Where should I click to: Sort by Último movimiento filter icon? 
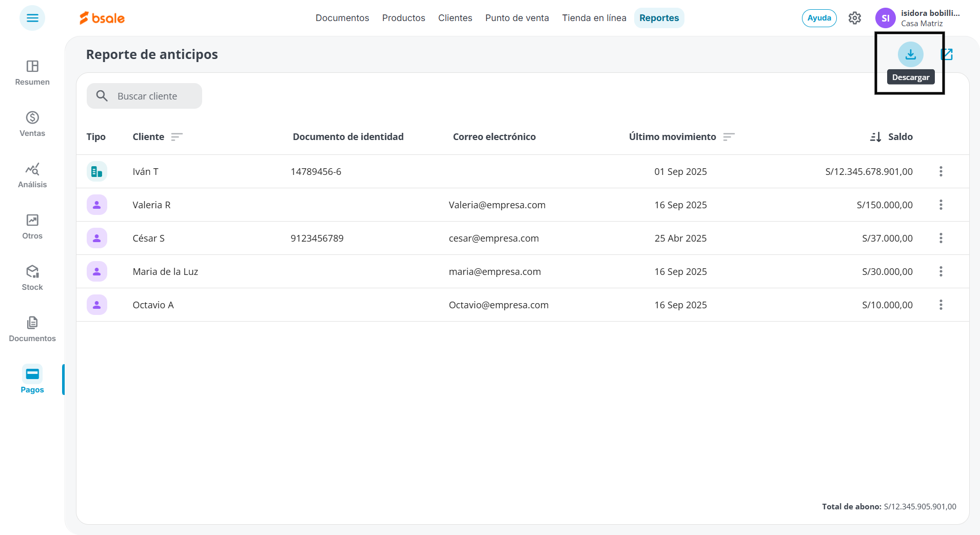coord(729,136)
